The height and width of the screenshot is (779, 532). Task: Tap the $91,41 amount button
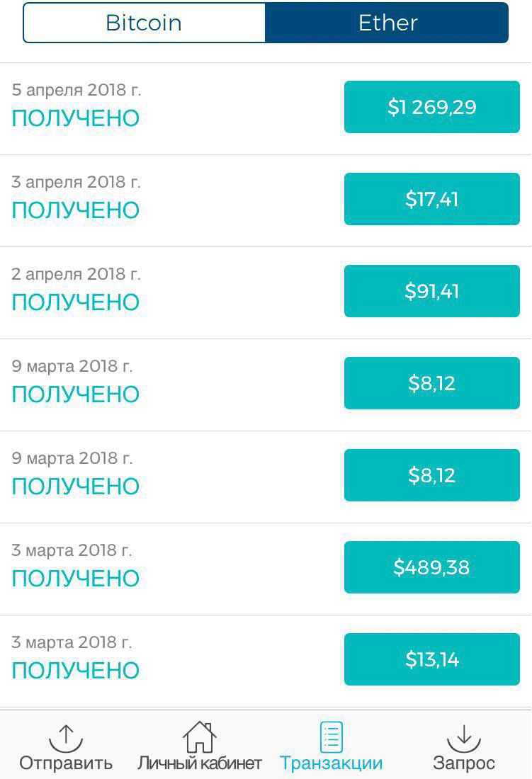coord(431,291)
